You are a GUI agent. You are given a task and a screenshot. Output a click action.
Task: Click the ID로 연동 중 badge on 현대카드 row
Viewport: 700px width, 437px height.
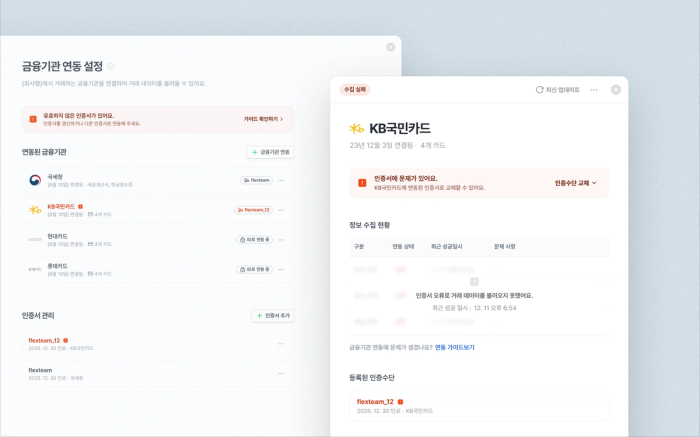(254, 240)
